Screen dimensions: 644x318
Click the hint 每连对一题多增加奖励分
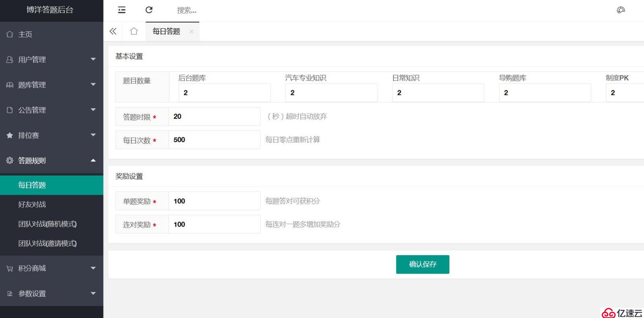click(303, 224)
